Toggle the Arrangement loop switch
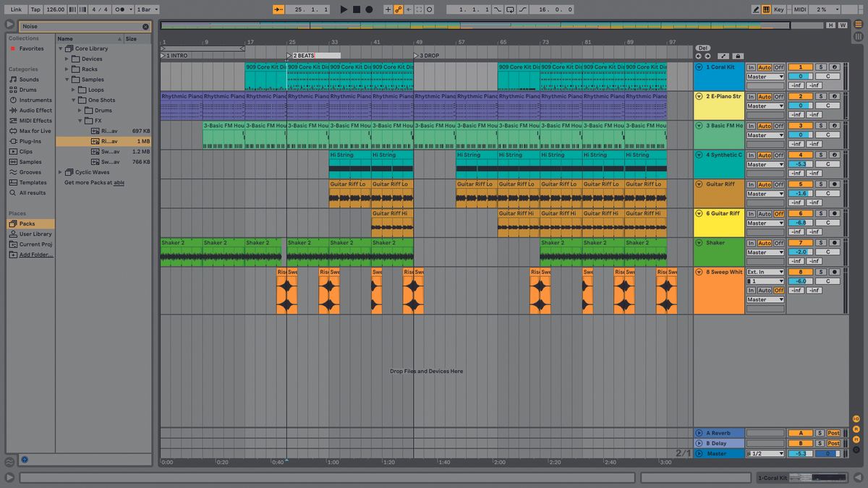This screenshot has height=488, width=868. 509,9
